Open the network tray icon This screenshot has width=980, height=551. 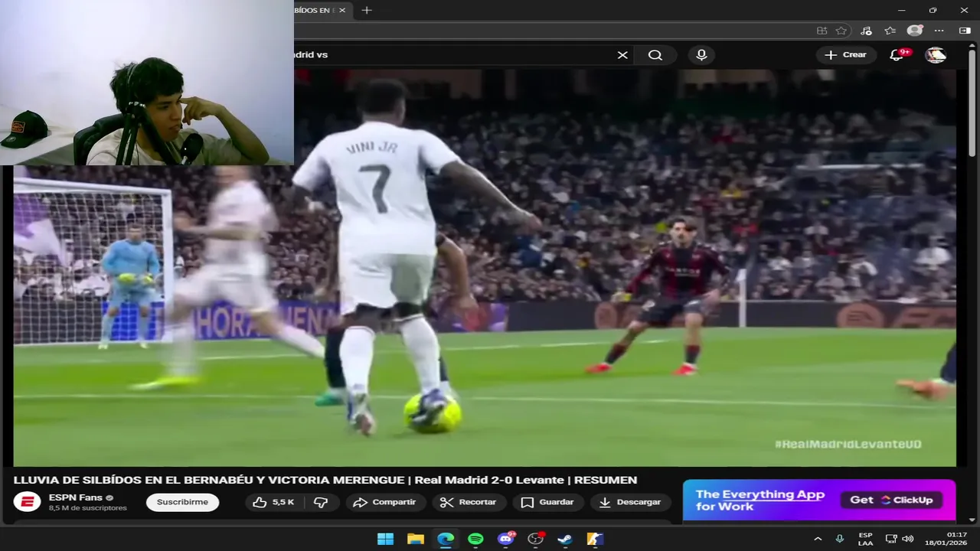(892, 539)
